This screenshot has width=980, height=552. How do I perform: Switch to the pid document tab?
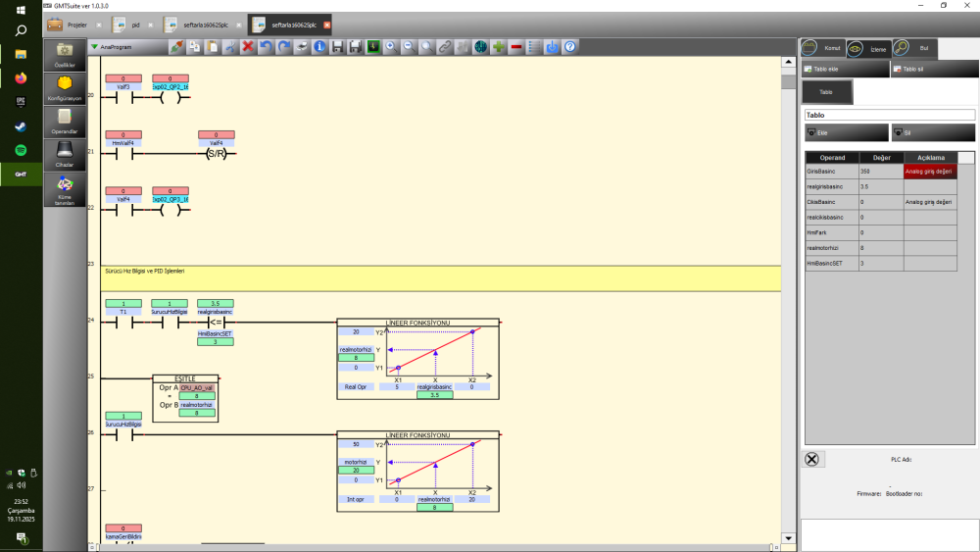click(x=129, y=24)
